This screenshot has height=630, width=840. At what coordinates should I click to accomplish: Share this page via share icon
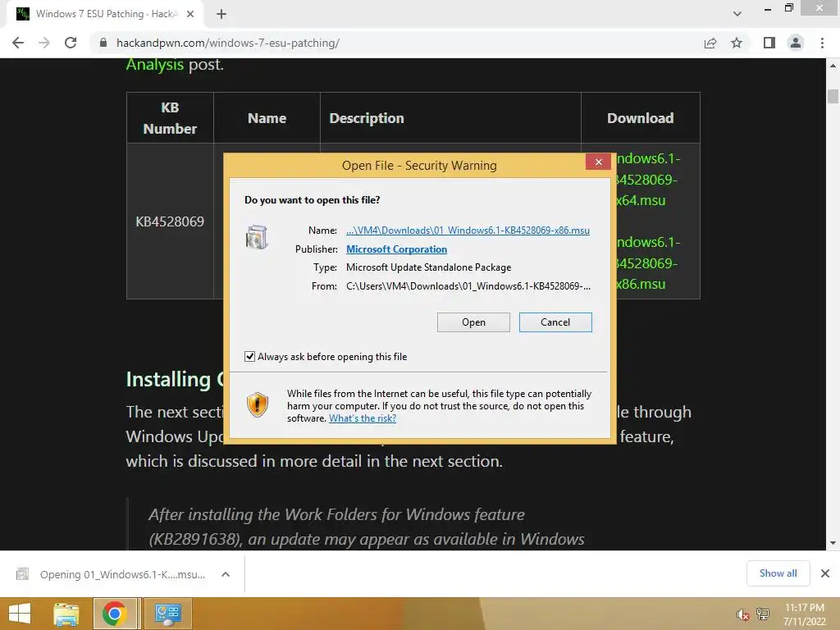click(x=710, y=43)
